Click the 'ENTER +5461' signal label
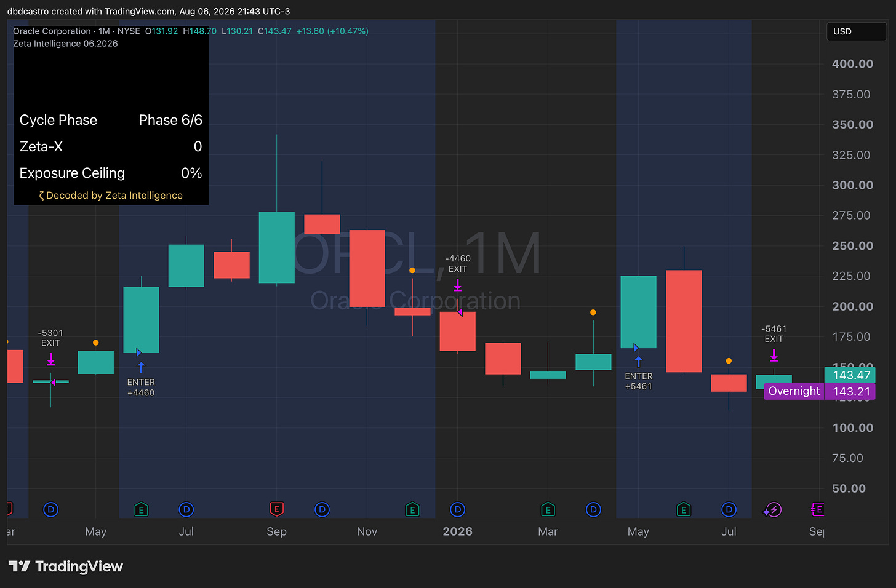The height and width of the screenshot is (588, 896). pyautogui.click(x=638, y=381)
